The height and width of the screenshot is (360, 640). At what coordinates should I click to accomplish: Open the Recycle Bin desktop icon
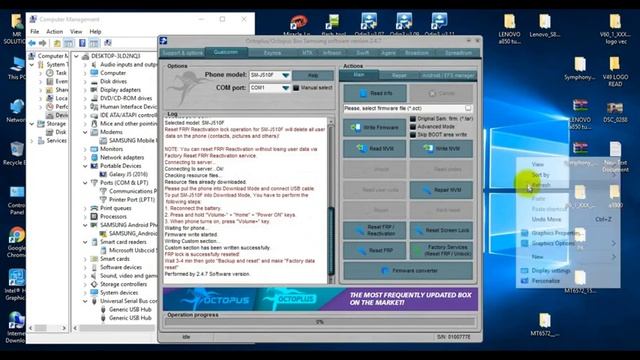pos(15,154)
